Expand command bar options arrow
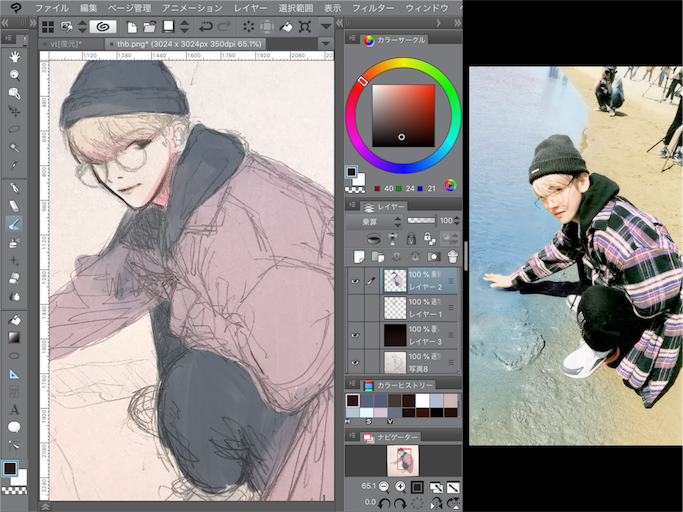This screenshot has width=683, height=512. click(x=326, y=27)
